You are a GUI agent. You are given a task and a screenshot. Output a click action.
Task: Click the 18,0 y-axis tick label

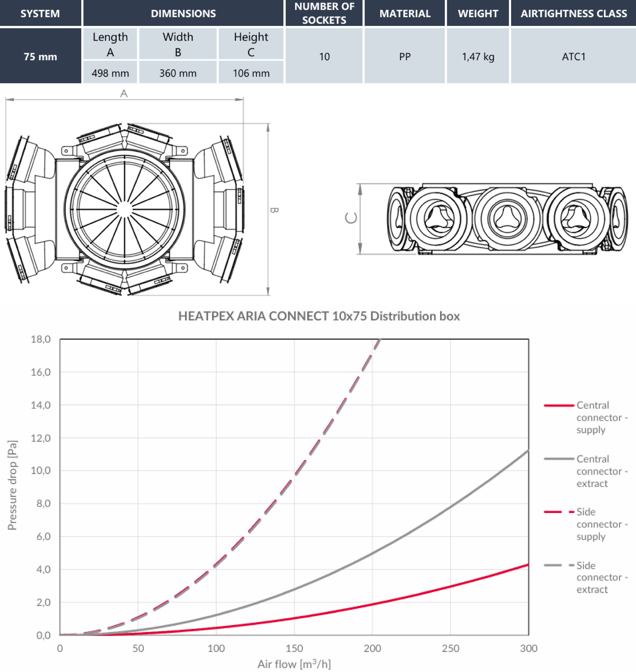(x=41, y=339)
